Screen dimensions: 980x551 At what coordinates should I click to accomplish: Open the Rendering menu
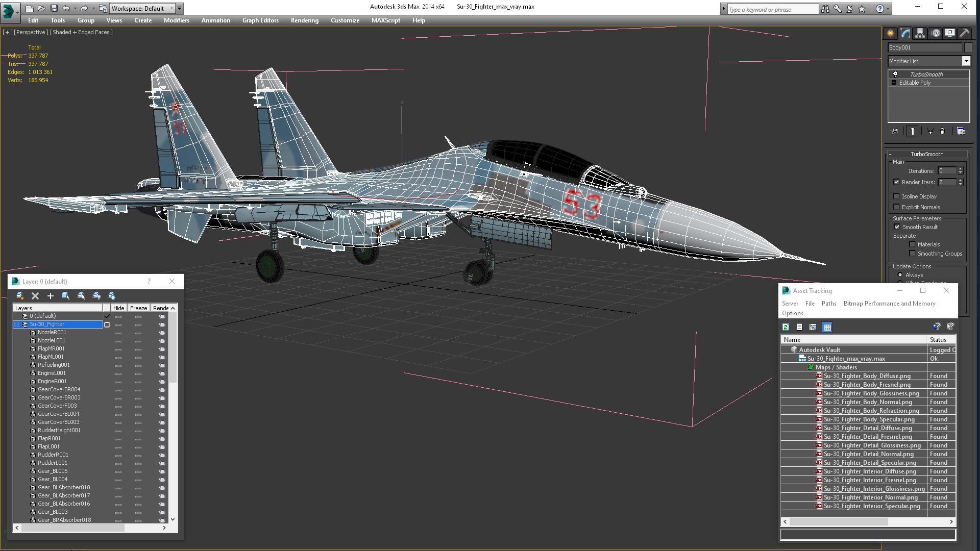[x=304, y=20]
